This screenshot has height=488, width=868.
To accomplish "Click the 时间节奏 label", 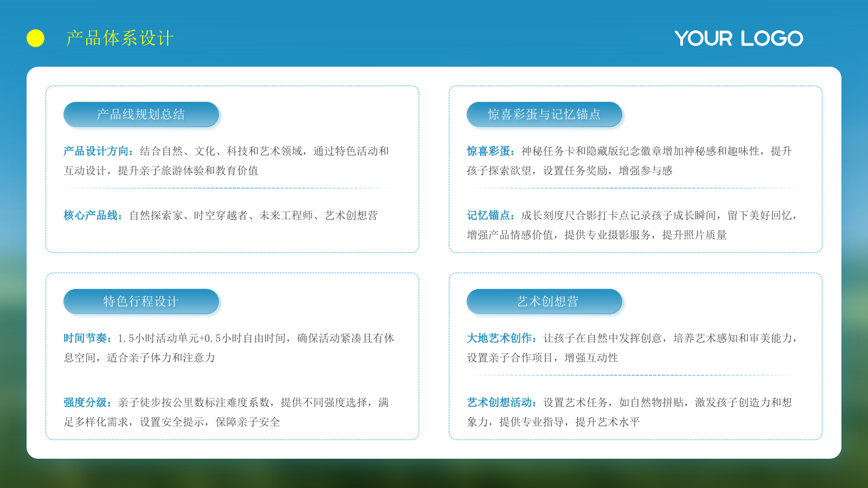I will pos(87,338).
